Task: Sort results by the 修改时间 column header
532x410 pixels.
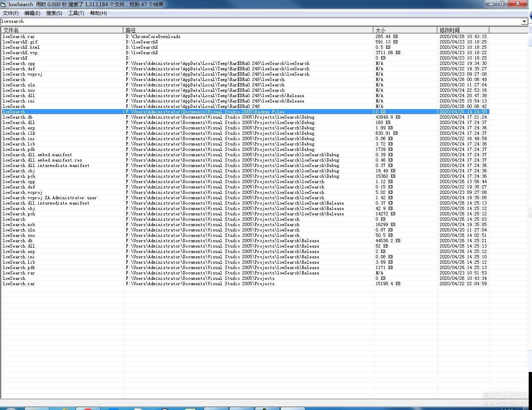Action: click(x=463, y=30)
